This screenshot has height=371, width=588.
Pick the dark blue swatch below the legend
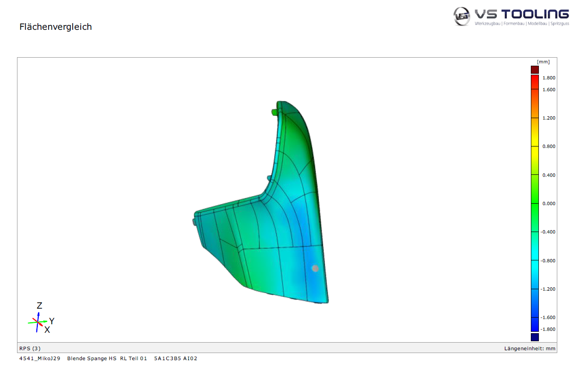[535, 337]
